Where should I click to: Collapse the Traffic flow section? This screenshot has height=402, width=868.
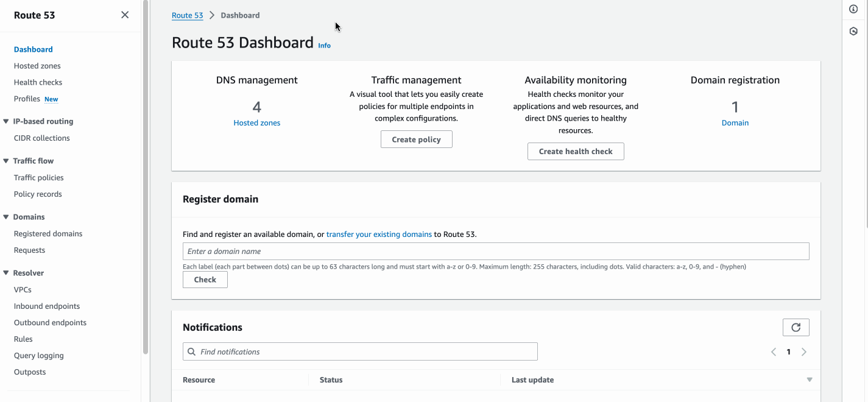(6, 161)
